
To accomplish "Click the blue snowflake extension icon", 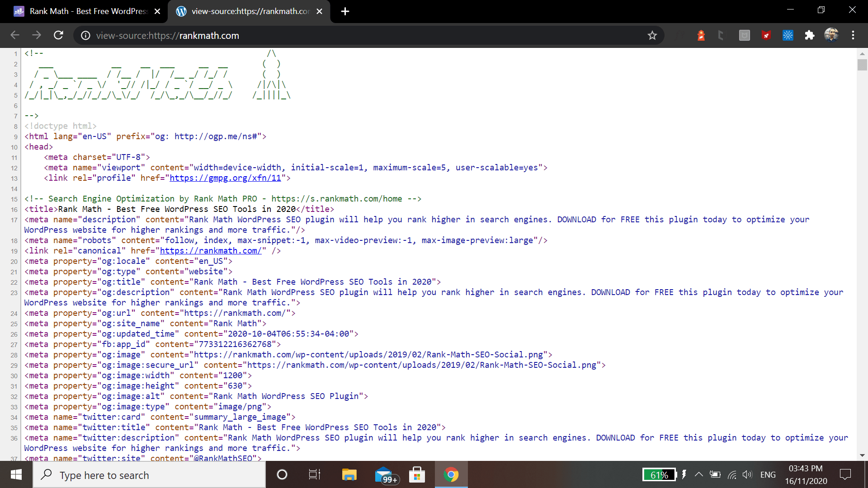I will (x=788, y=35).
